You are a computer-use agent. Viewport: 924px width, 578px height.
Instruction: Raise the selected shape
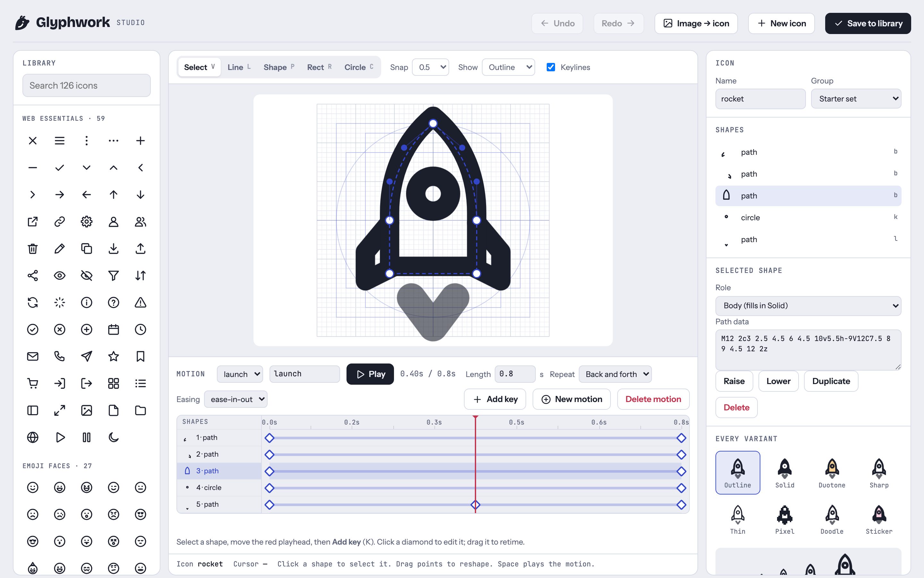pyautogui.click(x=734, y=381)
